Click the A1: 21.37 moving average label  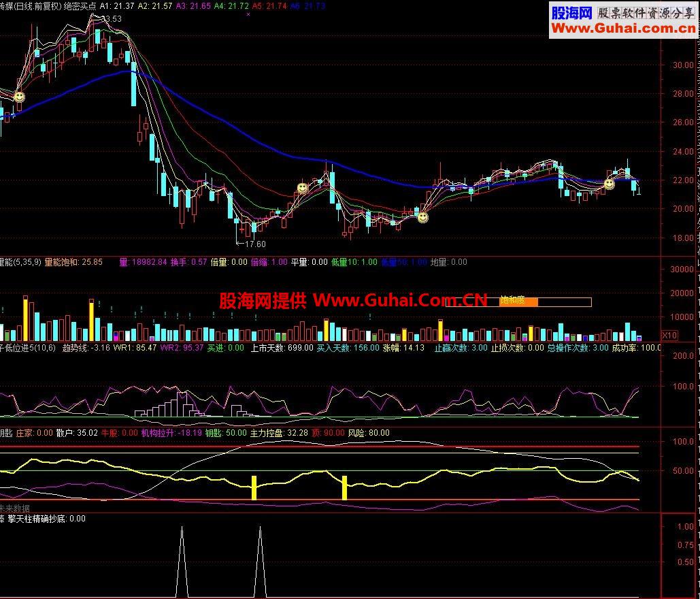117,6
